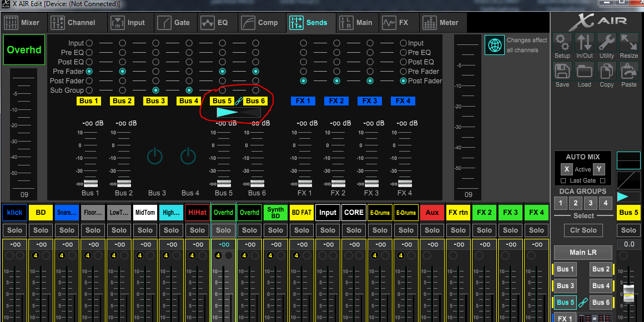Open the In/Out routing icon
The height and width of the screenshot is (322, 644).
584,42
